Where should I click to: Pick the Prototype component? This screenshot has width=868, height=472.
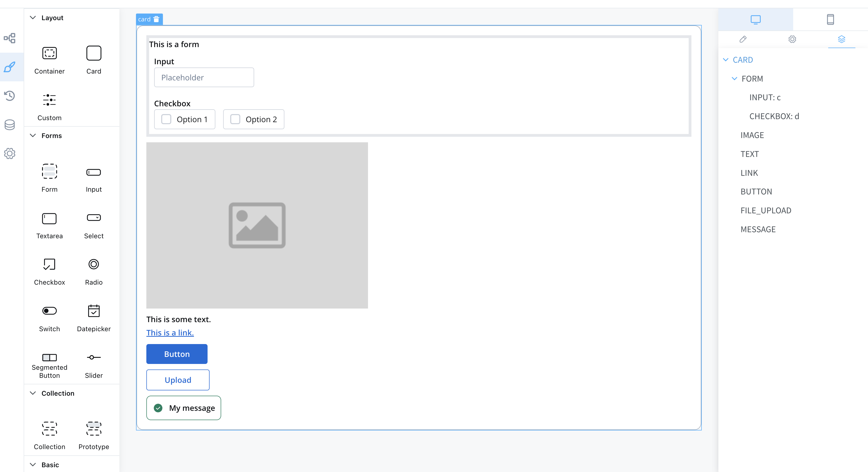pos(94,435)
